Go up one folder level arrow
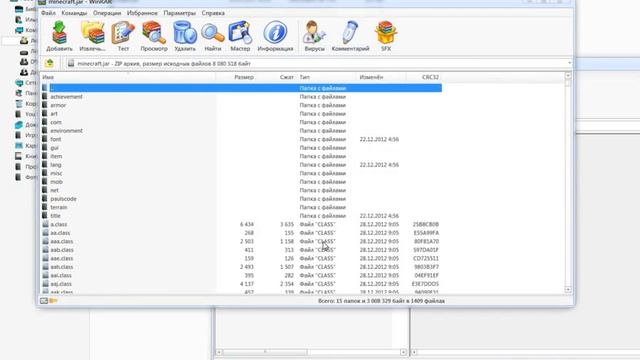The width and height of the screenshot is (640, 360). (49, 63)
